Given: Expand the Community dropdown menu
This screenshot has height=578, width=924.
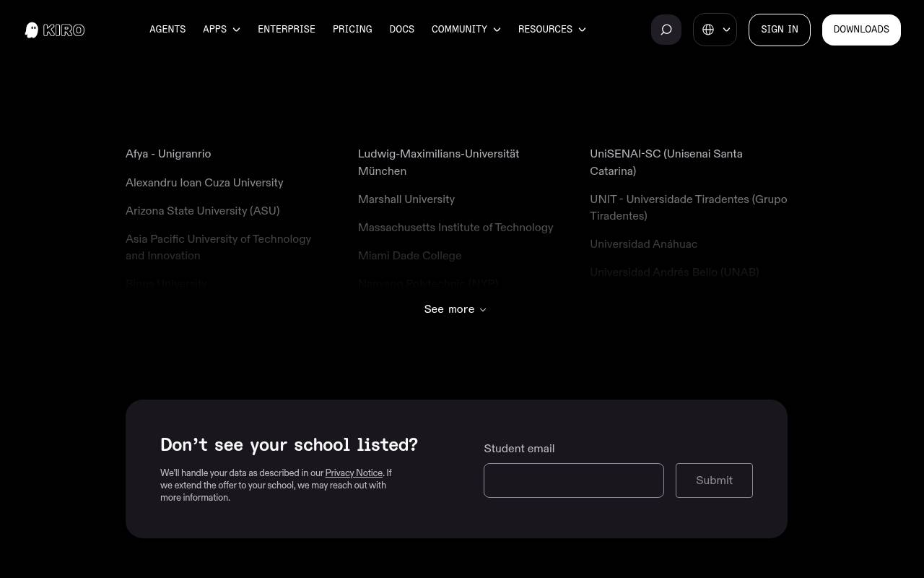Looking at the screenshot, I should [466, 30].
